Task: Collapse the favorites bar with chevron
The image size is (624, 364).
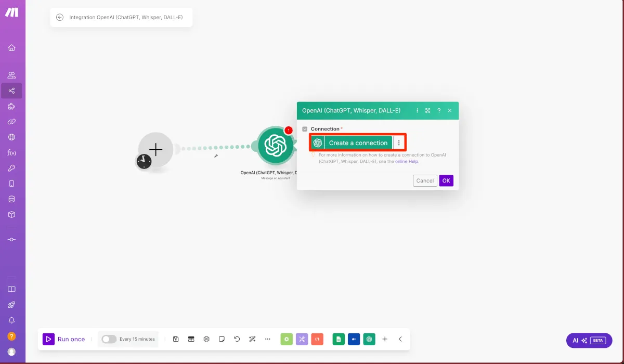Action: point(400,339)
